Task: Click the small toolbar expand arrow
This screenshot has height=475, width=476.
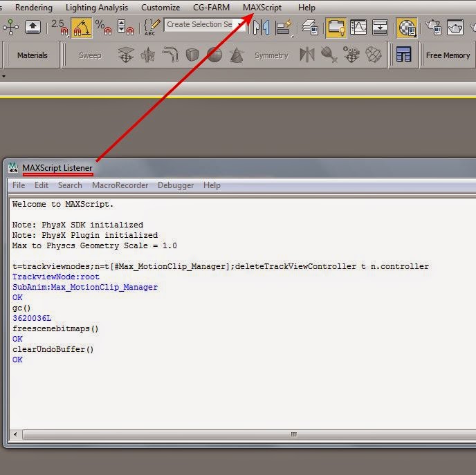Action: 3,76
